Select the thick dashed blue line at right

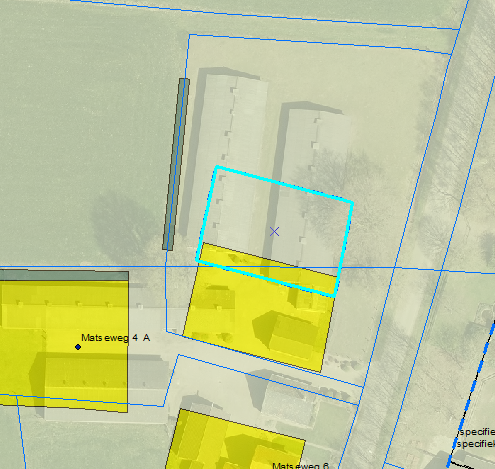(471, 393)
